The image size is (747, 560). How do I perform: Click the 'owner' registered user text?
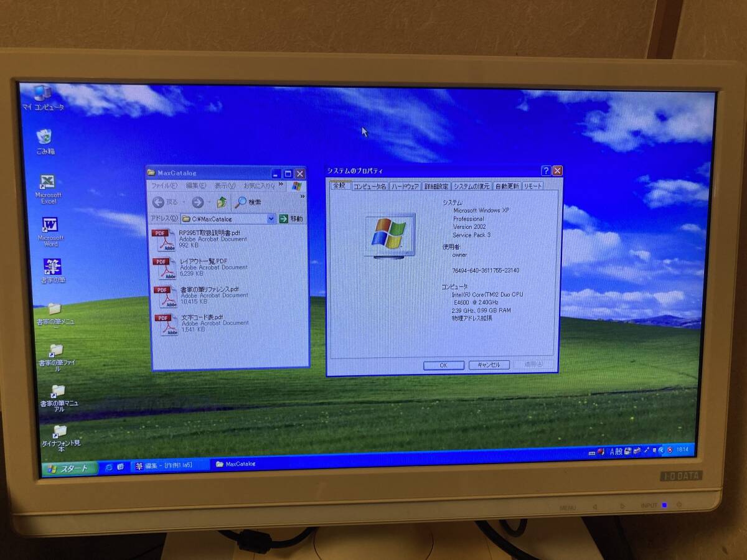pyautogui.click(x=459, y=254)
